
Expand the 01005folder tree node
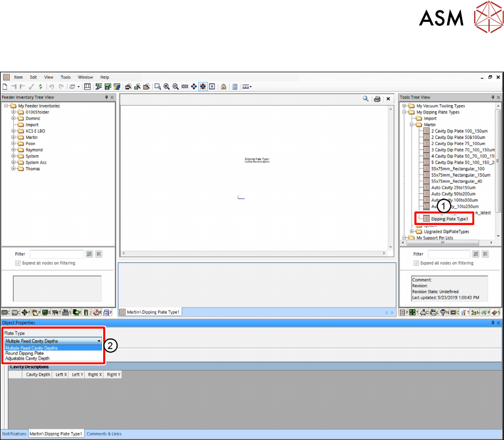(14, 112)
